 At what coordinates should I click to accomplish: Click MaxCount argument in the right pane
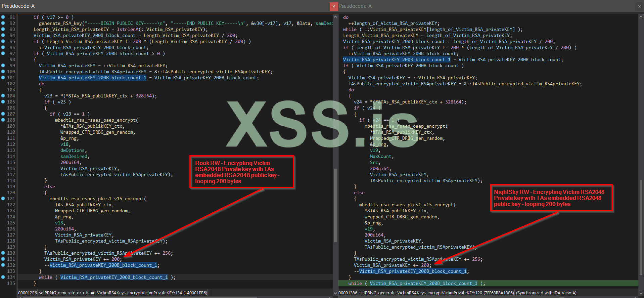381,156
